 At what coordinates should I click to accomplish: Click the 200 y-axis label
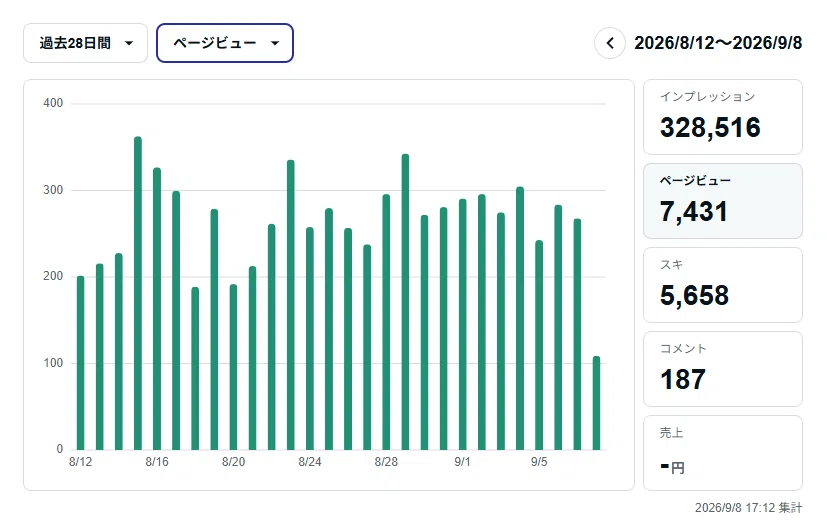pyautogui.click(x=53, y=276)
